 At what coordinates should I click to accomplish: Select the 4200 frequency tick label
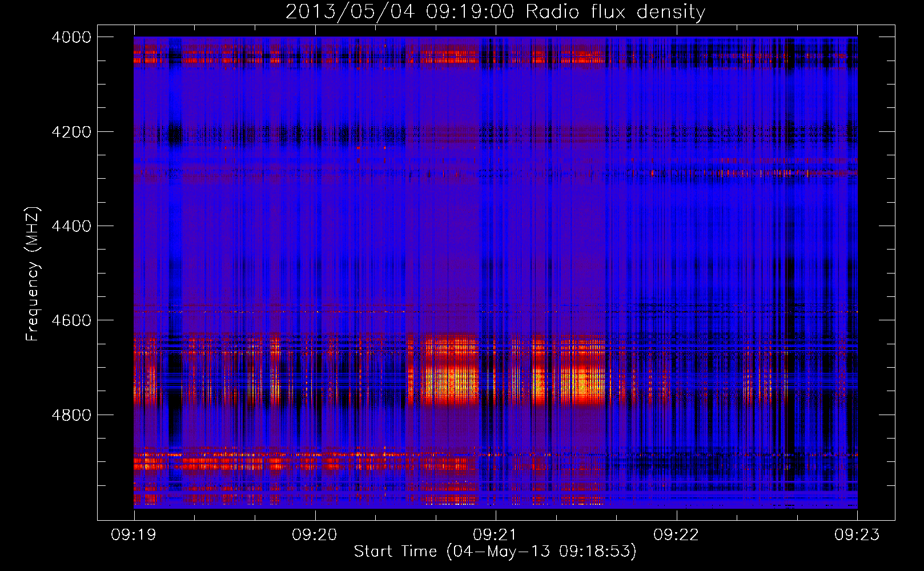pyautogui.click(x=71, y=132)
